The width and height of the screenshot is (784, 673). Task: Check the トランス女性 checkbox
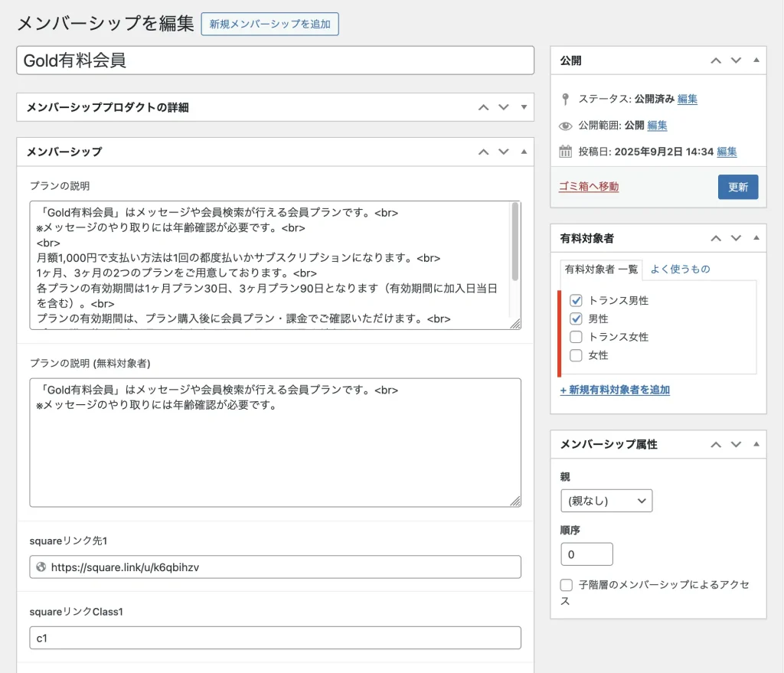pyautogui.click(x=577, y=337)
